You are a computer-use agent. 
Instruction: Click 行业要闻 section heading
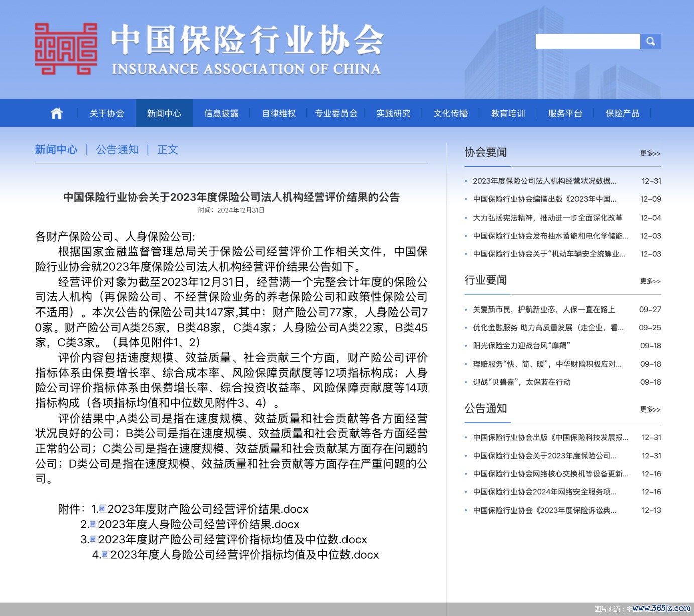click(486, 280)
